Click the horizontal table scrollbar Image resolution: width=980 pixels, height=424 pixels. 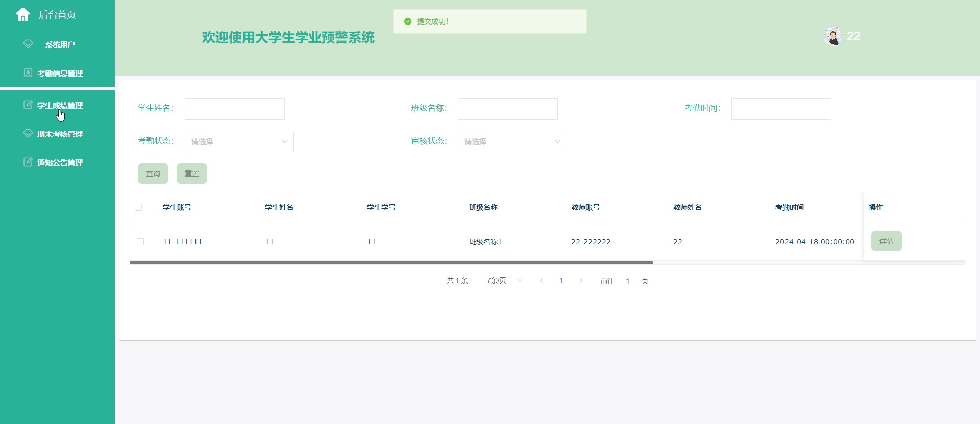391,262
